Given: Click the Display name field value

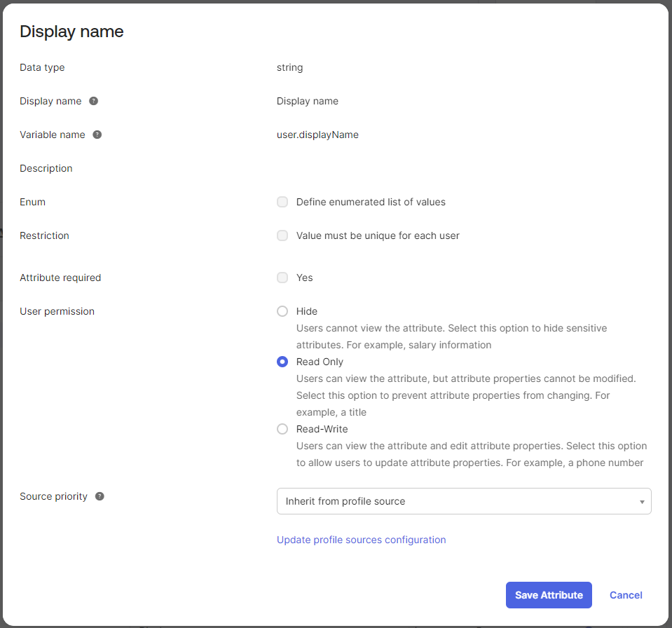Looking at the screenshot, I should [308, 101].
